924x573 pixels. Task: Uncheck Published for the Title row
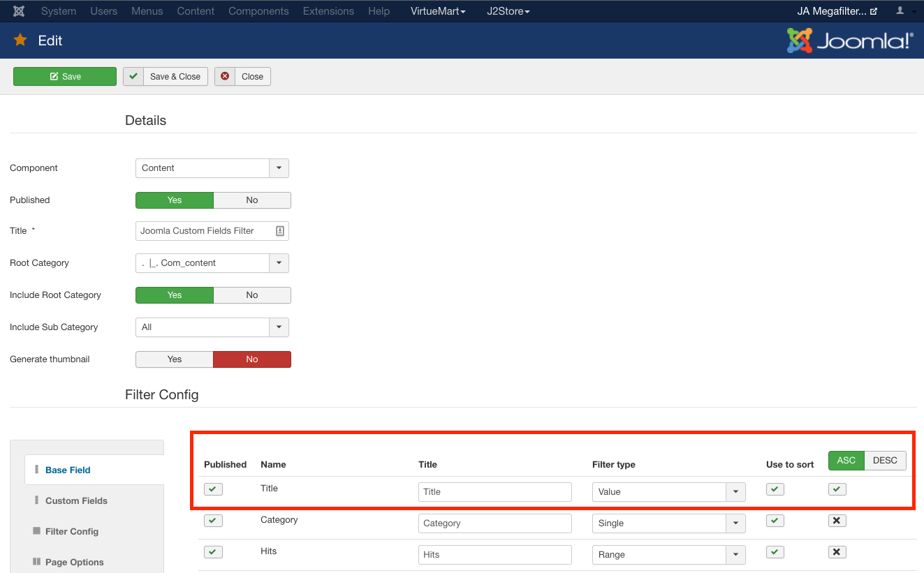(x=214, y=489)
